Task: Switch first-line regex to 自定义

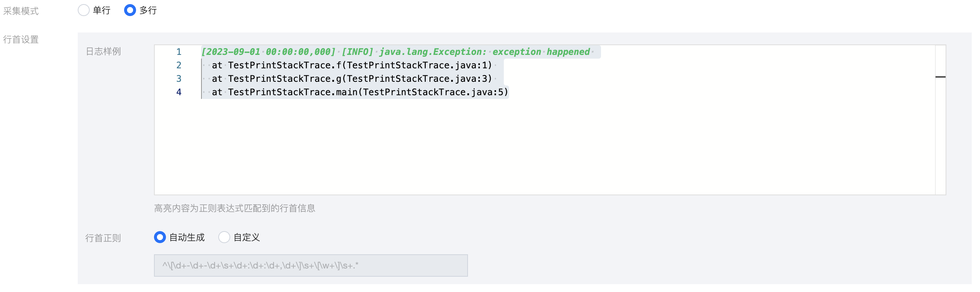Action: point(225,237)
